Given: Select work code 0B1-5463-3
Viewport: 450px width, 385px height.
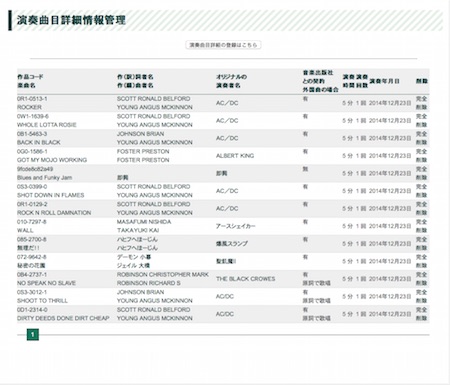Looking at the screenshot, I should (32, 134).
